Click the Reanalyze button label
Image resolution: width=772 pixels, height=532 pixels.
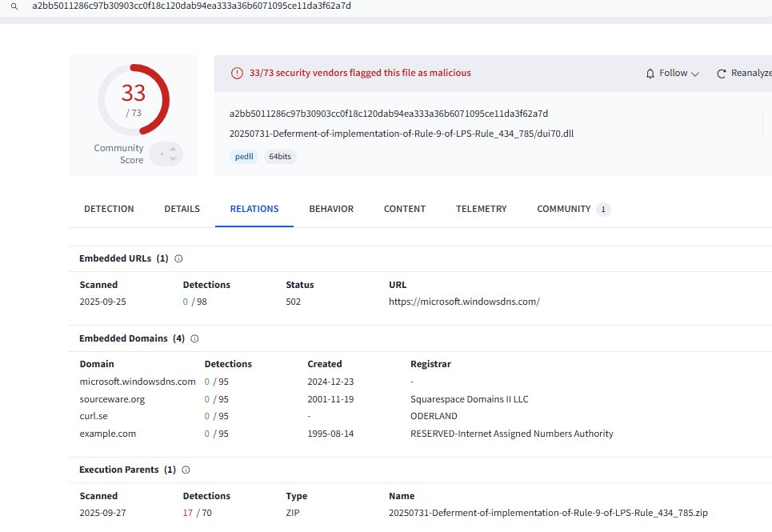751,73
